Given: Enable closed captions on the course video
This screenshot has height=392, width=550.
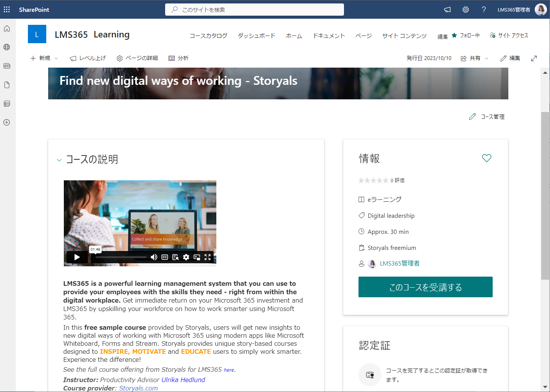Looking at the screenshot, I should click(x=165, y=257).
